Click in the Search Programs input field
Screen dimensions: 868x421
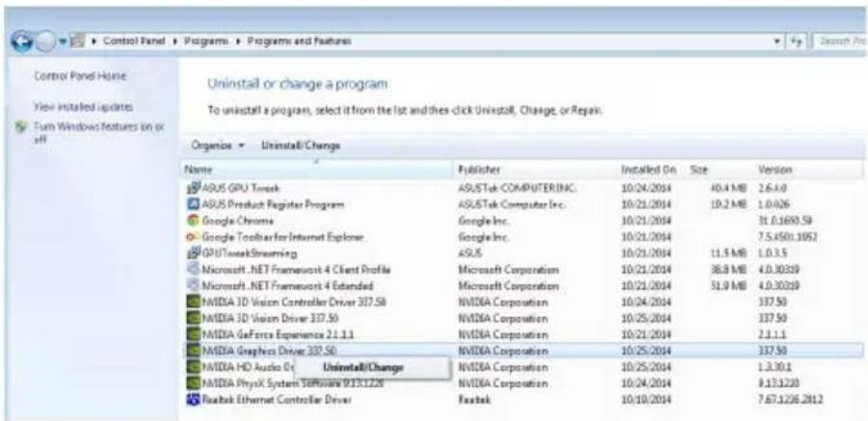[x=840, y=41]
